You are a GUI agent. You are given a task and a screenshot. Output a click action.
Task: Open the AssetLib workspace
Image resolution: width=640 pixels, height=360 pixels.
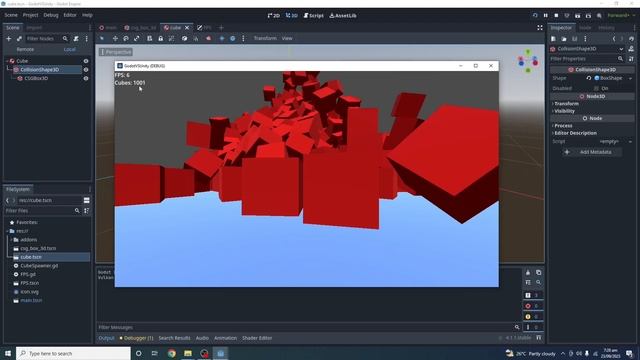tap(343, 16)
